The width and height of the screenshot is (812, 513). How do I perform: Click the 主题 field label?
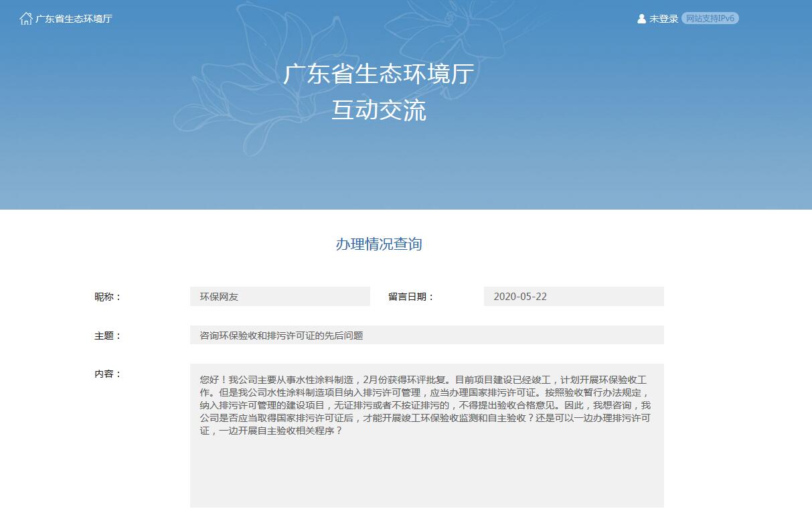108,336
